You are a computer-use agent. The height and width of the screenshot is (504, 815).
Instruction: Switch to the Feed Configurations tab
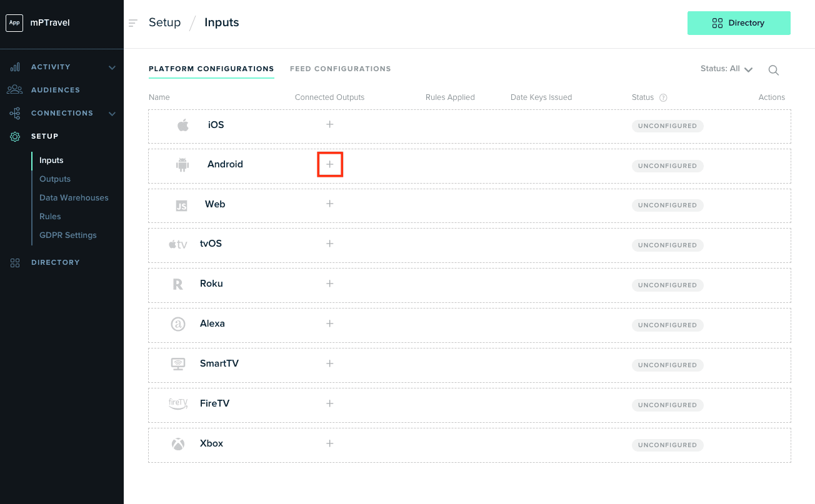(341, 69)
